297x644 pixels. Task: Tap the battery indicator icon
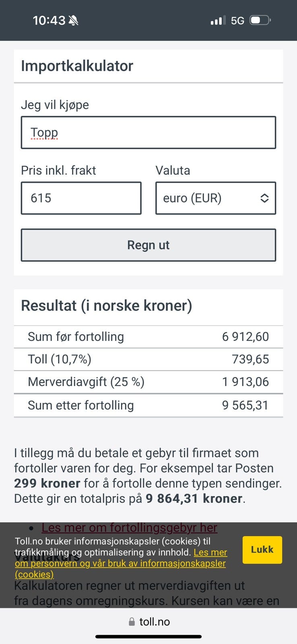260,20
